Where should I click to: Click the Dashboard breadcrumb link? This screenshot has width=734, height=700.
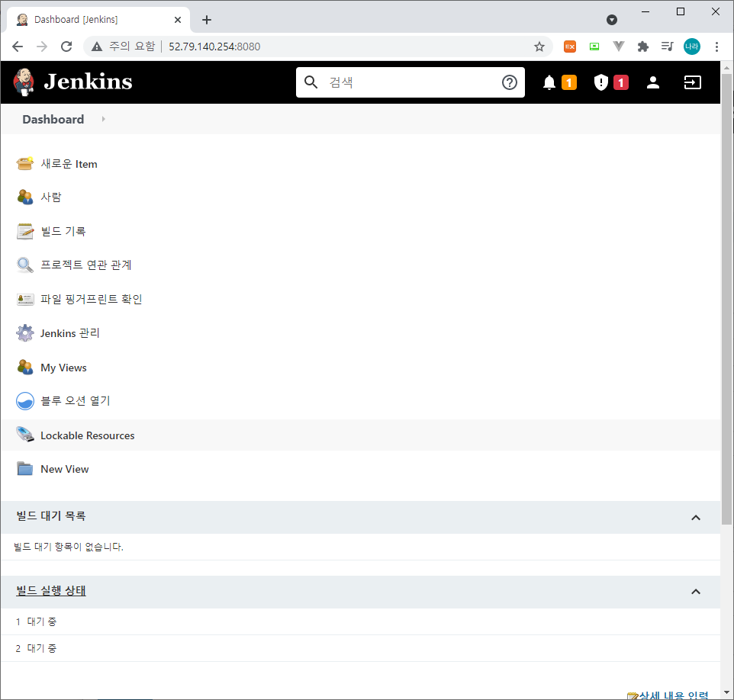53,119
